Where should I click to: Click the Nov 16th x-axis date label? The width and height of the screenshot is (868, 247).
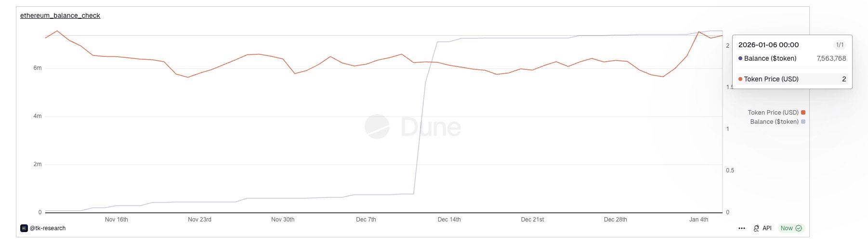click(117, 220)
